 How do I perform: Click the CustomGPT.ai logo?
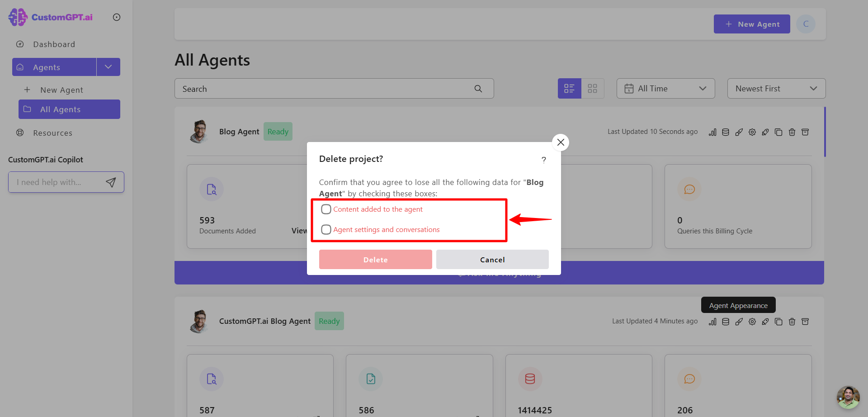(x=51, y=17)
